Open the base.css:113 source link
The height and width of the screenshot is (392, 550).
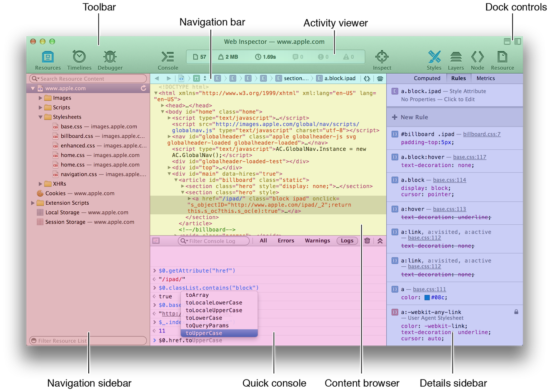click(x=450, y=209)
